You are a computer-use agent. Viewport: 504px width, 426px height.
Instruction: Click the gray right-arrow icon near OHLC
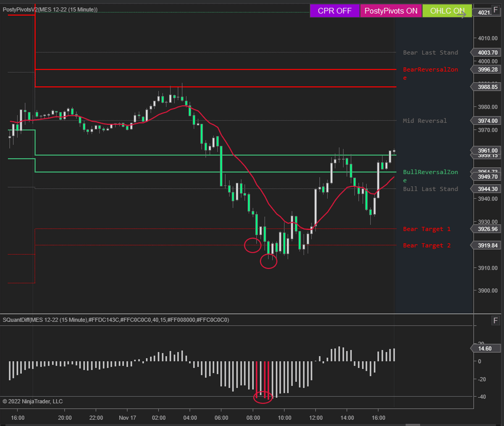pos(462,15)
